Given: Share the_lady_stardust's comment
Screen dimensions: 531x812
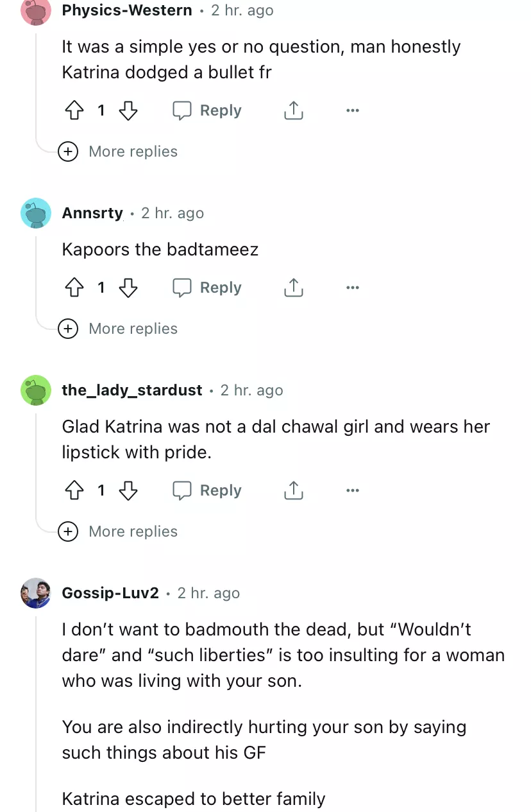Looking at the screenshot, I should (x=293, y=491).
